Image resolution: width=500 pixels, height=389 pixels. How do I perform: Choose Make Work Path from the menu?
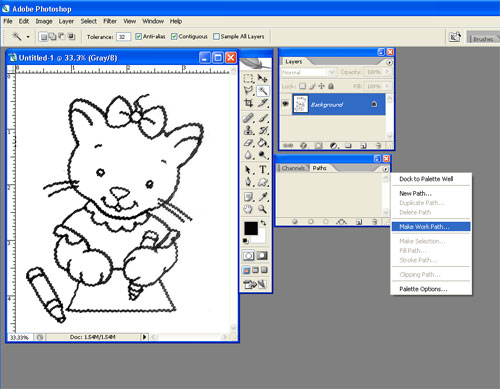(431, 227)
